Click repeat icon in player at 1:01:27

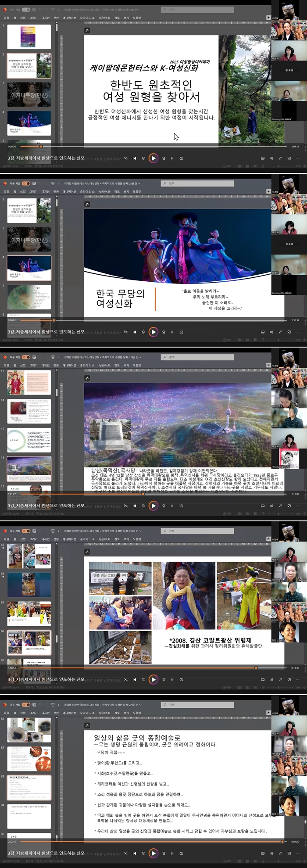[x=181, y=506]
